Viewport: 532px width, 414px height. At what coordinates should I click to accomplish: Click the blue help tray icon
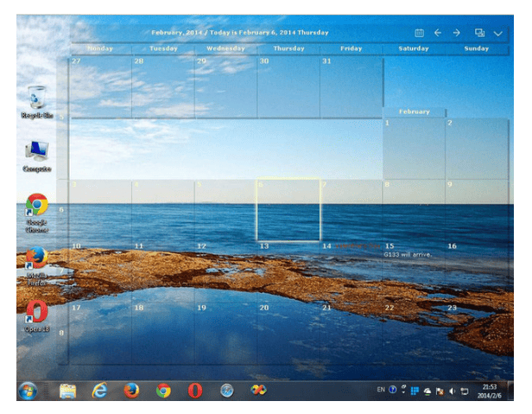pos(393,390)
